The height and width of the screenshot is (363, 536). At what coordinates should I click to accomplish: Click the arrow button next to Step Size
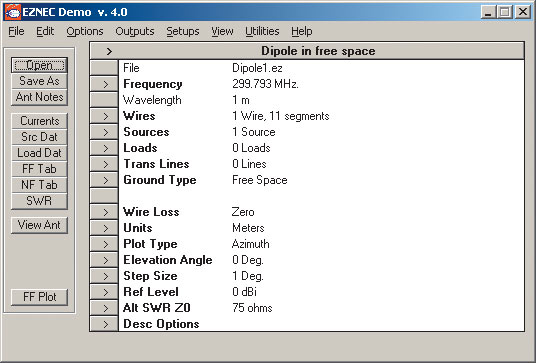pyautogui.click(x=104, y=276)
